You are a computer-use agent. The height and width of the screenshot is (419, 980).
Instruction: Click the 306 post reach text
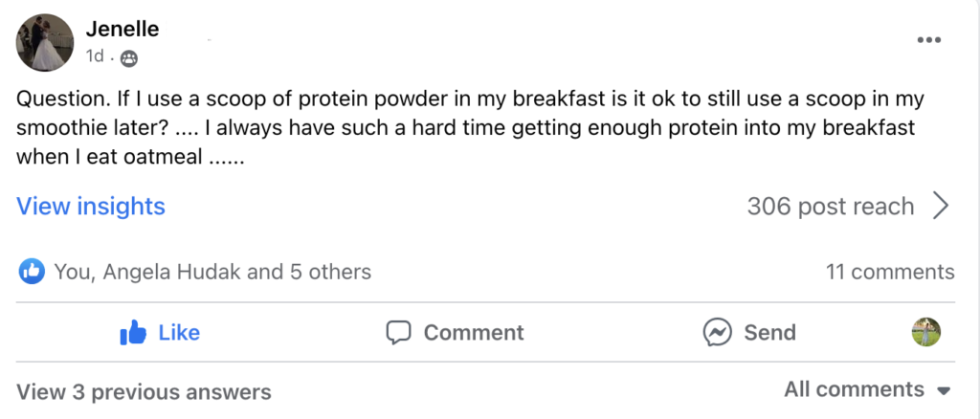pyautogui.click(x=831, y=206)
